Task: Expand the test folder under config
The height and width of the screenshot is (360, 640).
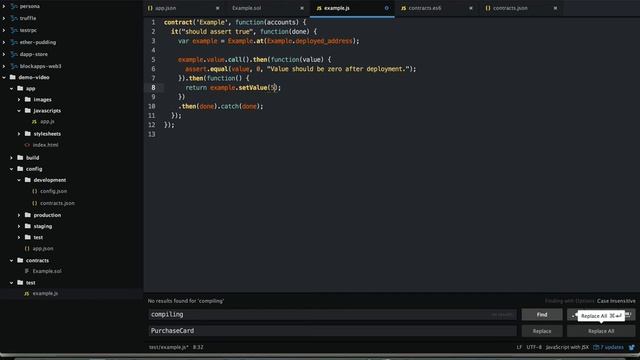Action: pyautogui.click(x=19, y=237)
